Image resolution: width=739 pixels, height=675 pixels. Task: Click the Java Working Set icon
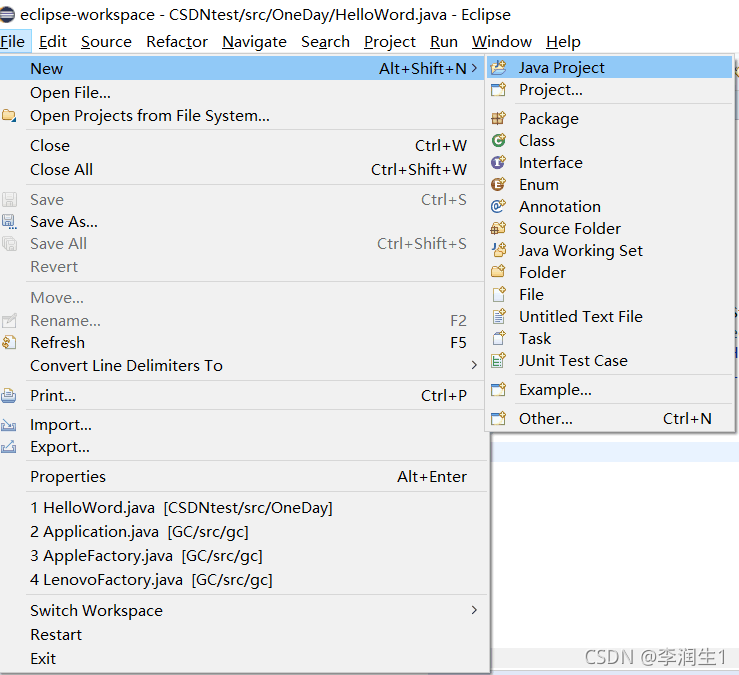(498, 250)
